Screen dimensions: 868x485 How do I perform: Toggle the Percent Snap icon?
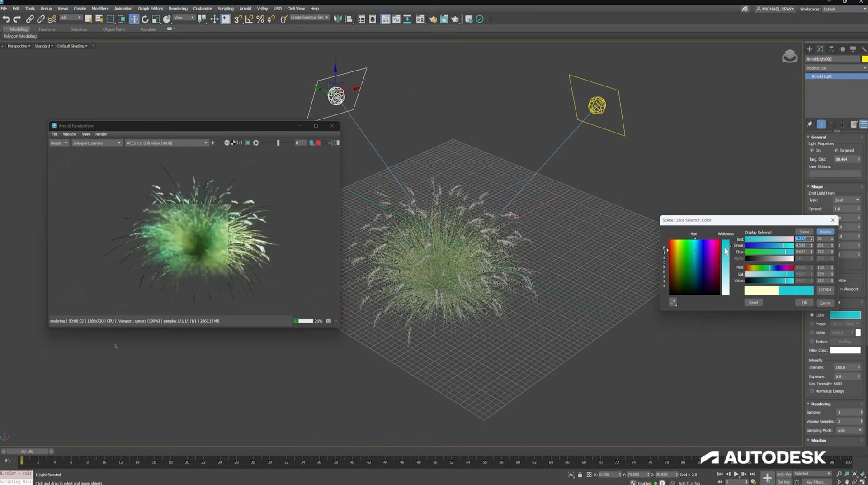pyautogui.click(x=260, y=19)
